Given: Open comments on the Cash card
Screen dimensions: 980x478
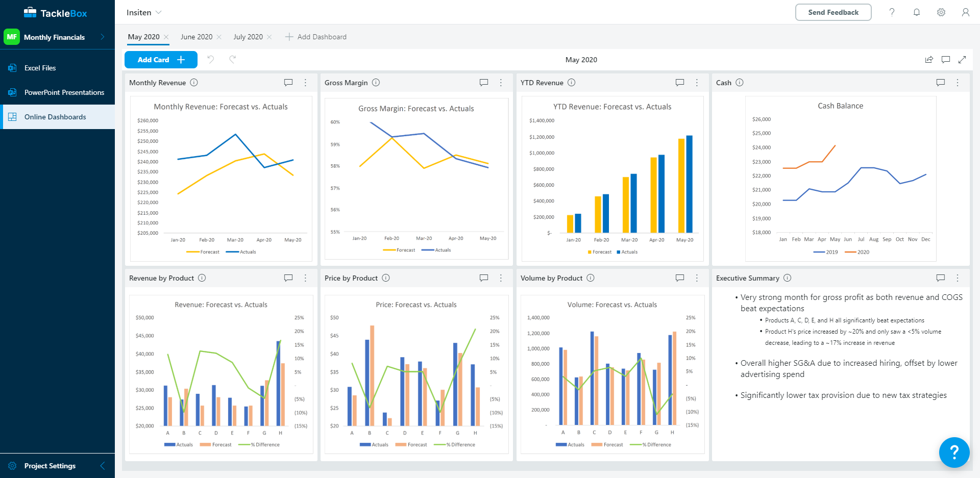Looking at the screenshot, I should coord(941,83).
